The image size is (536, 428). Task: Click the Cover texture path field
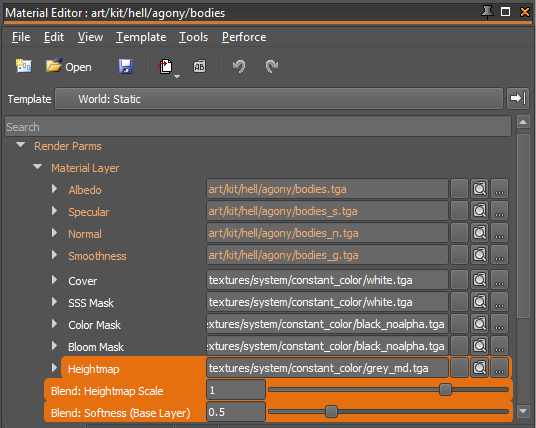[327, 280]
